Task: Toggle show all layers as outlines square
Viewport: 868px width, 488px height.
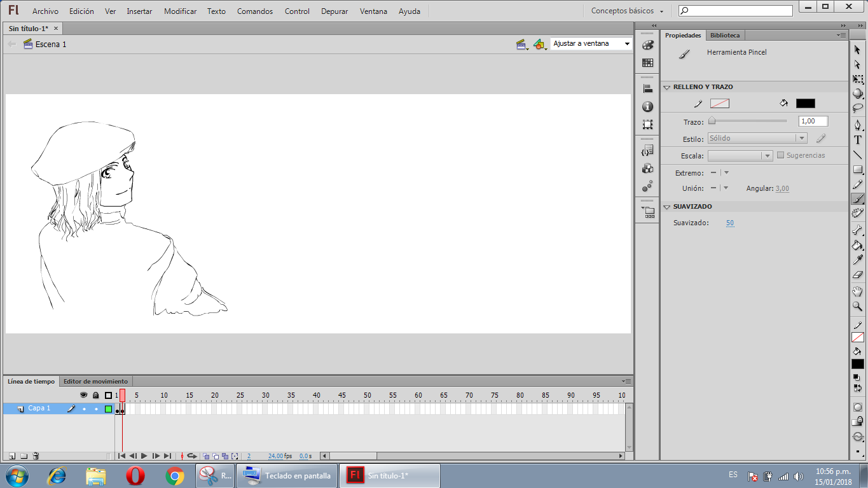Action: 108,395
